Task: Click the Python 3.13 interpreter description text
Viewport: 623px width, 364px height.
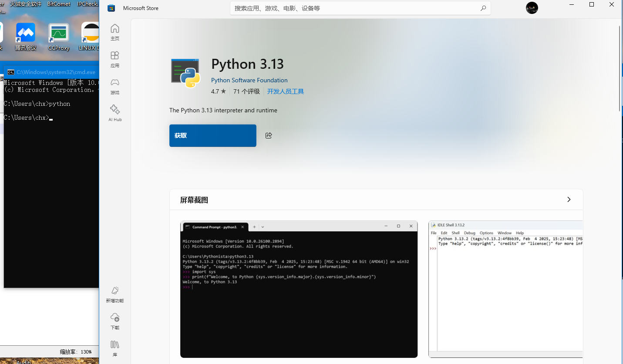Action: (223, 110)
